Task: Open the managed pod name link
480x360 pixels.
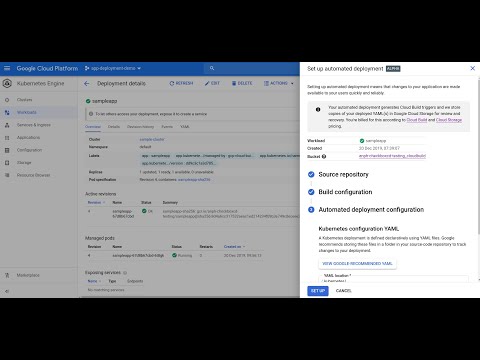Action: pyautogui.click(x=138, y=255)
